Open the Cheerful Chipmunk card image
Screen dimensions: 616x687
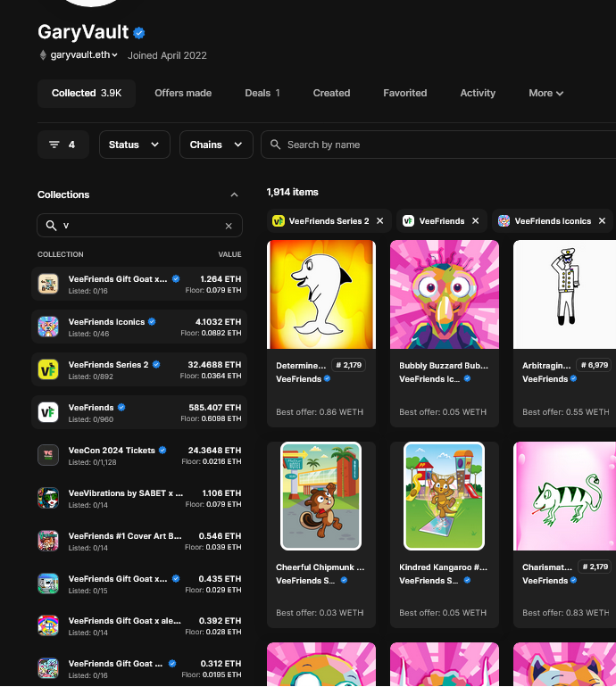point(320,496)
